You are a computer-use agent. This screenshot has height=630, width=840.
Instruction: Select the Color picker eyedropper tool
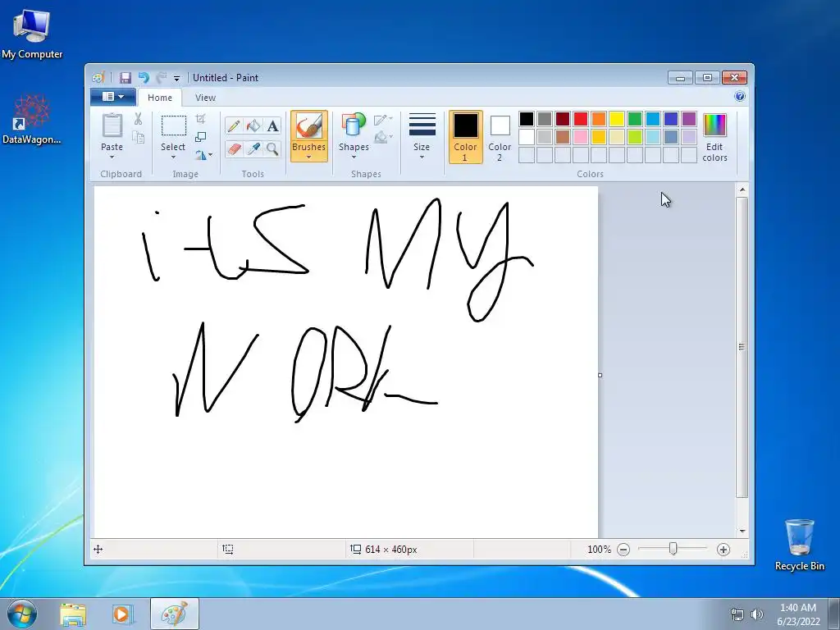click(253, 148)
